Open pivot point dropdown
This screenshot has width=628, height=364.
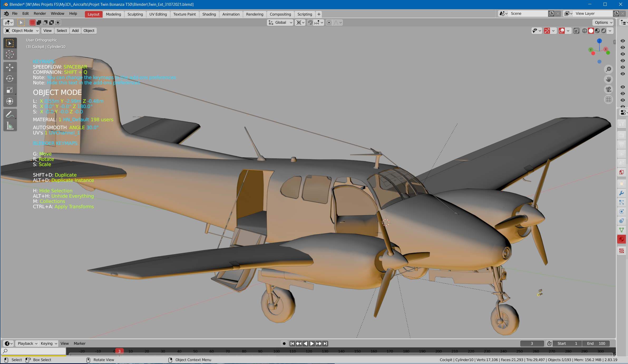point(300,23)
